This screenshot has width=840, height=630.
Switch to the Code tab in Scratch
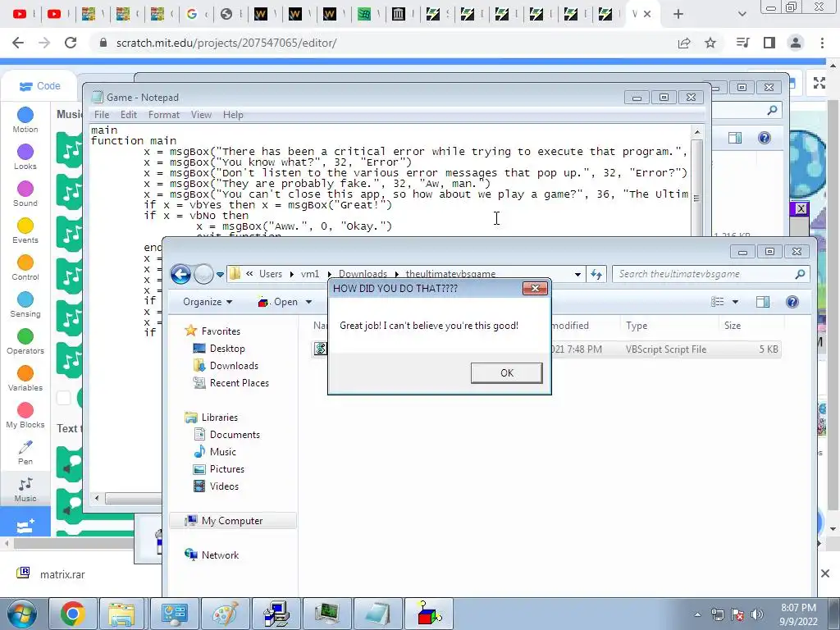click(x=39, y=85)
